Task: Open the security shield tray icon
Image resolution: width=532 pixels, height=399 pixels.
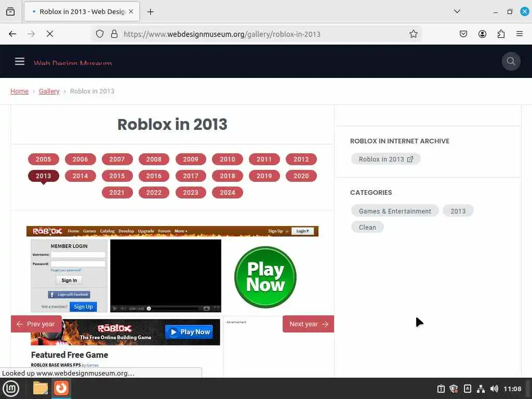Action: (454, 389)
